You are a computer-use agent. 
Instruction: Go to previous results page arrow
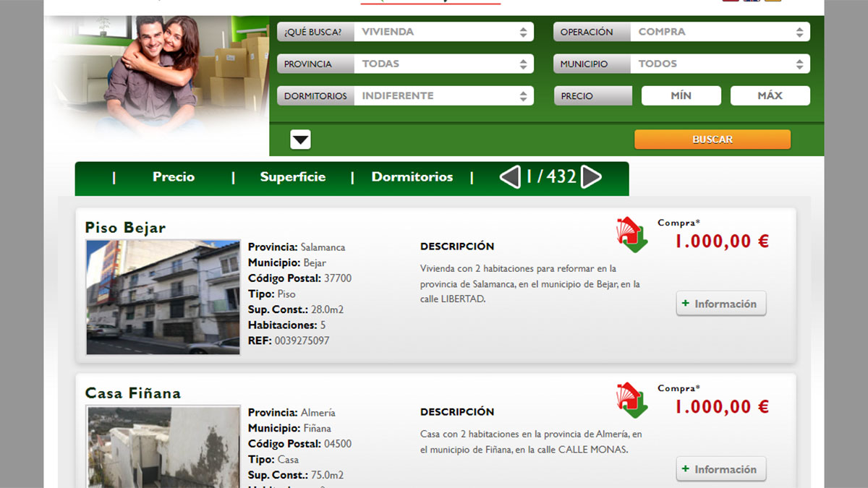coord(510,177)
